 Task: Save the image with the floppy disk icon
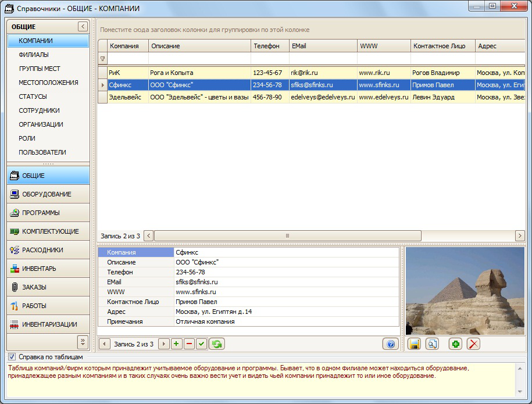point(414,344)
